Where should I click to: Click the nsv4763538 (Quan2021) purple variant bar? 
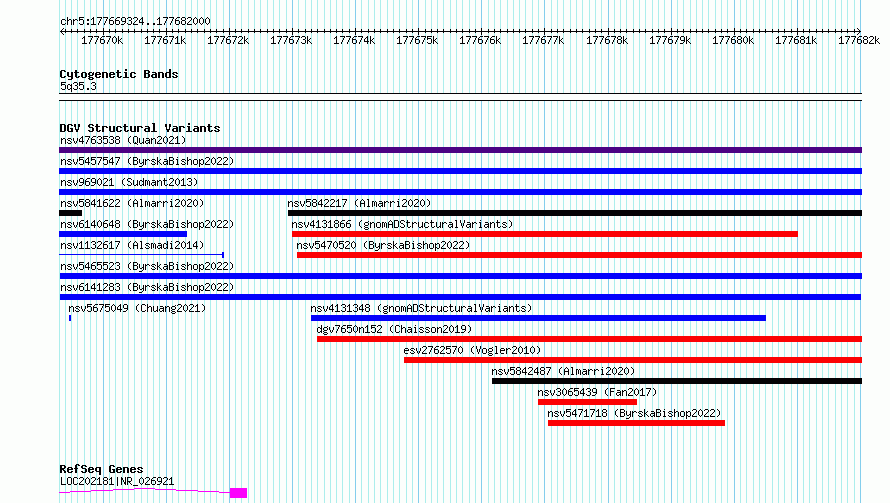tap(460, 150)
